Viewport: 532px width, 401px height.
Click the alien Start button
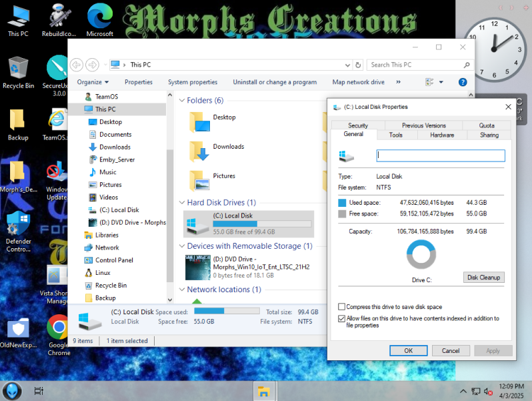click(12, 391)
